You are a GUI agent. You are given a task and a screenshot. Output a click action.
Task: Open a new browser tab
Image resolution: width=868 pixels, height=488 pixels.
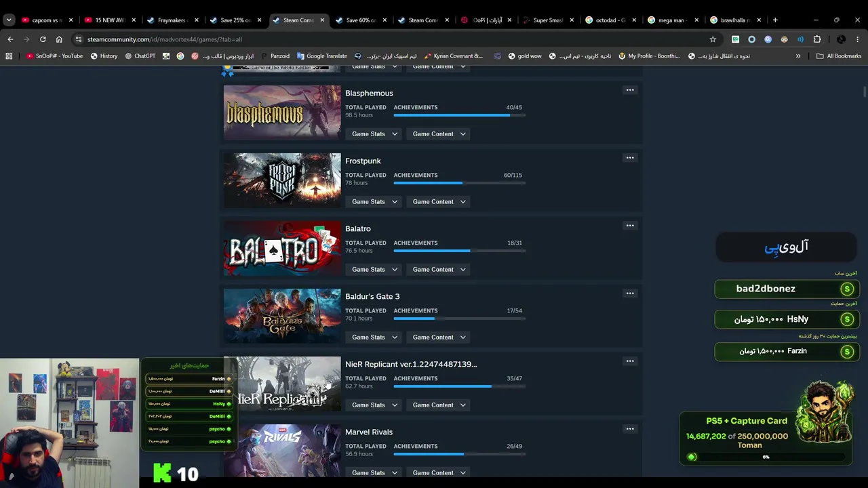pos(775,20)
